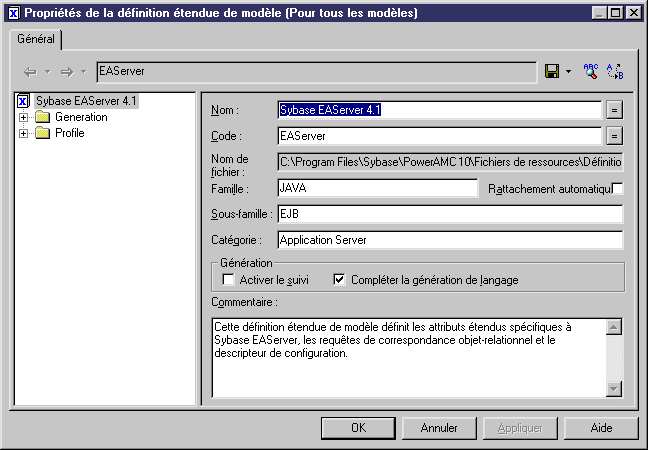Select the Sybase EAServer 4.1 root node
This screenshot has width=648, height=450.
86,101
